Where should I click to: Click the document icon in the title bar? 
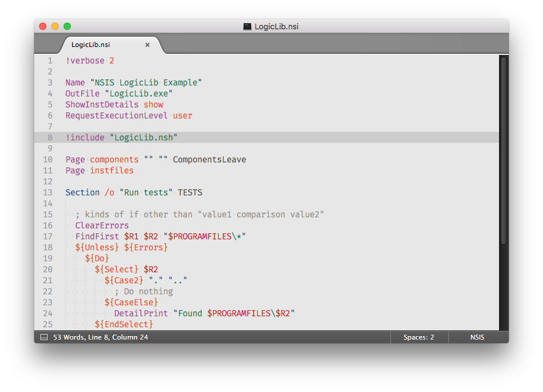[x=247, y=26]
